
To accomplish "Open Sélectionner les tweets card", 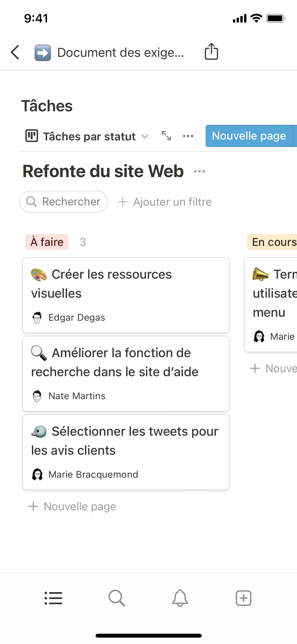I will click(x=126, y=452).
